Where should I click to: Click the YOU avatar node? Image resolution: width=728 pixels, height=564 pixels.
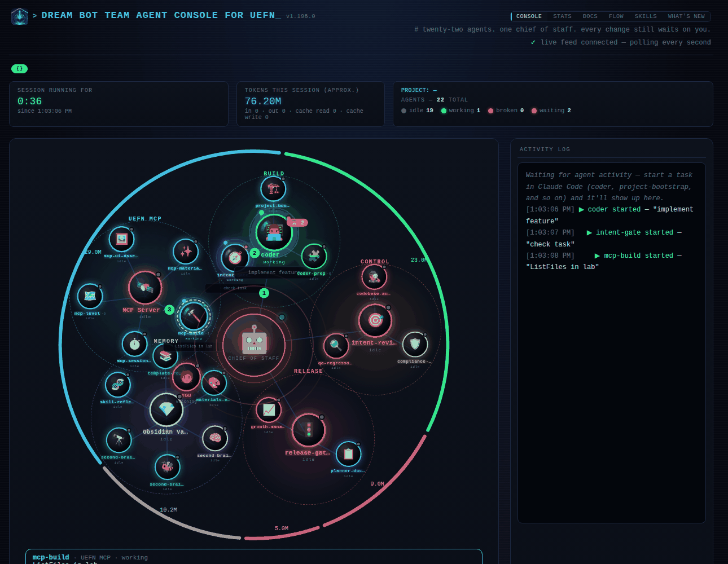[186, 377]
